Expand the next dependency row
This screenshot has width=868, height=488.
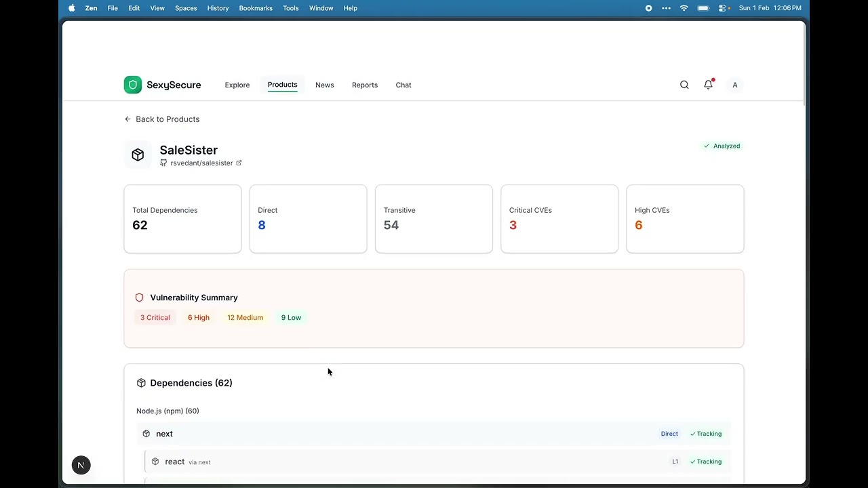pos(434,434)
